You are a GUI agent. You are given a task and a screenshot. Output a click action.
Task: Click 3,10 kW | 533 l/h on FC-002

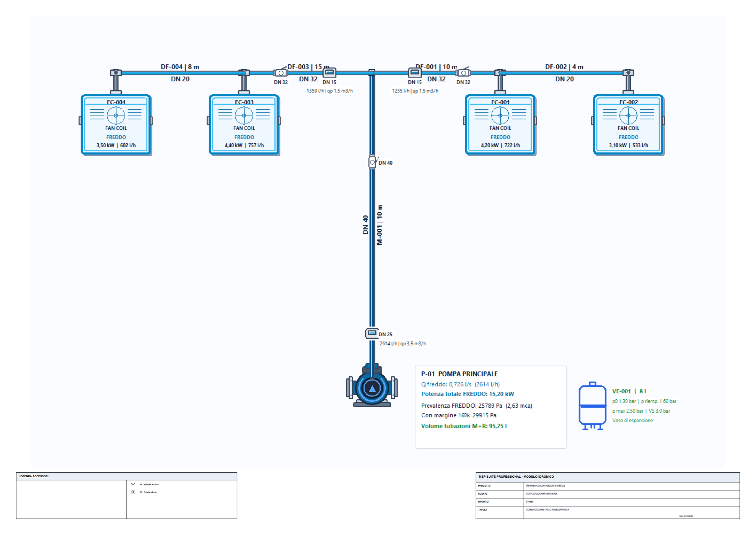point(628,145)
